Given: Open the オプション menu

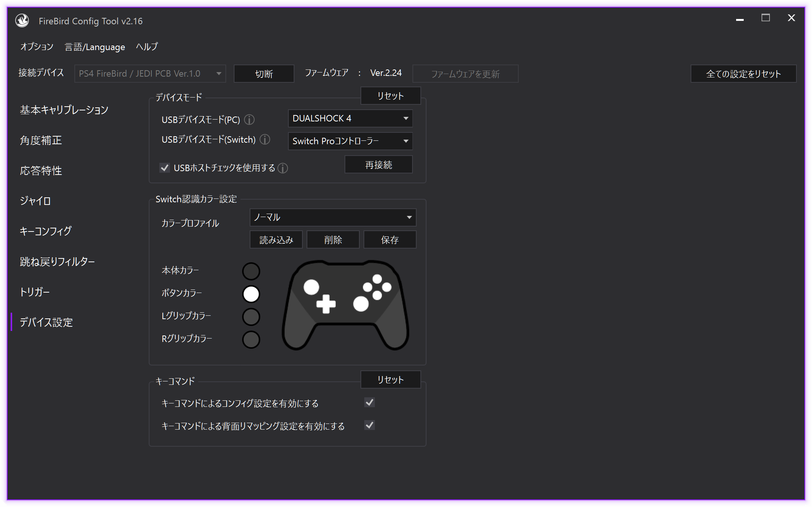Looking at the screenshot, I should 36,47.
